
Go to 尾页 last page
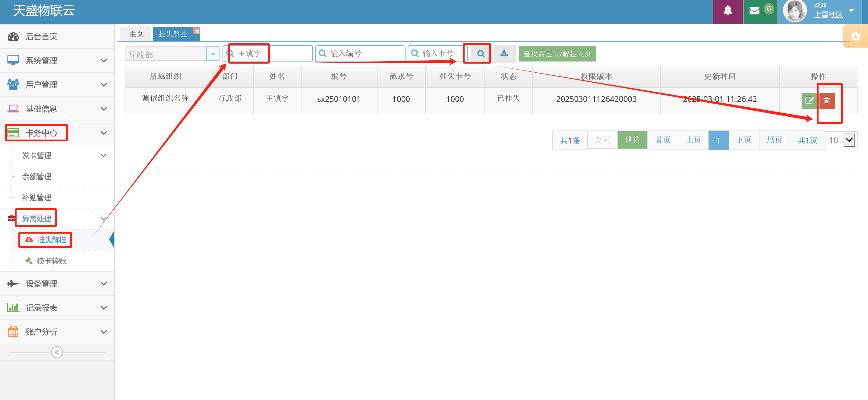[774, 140]
